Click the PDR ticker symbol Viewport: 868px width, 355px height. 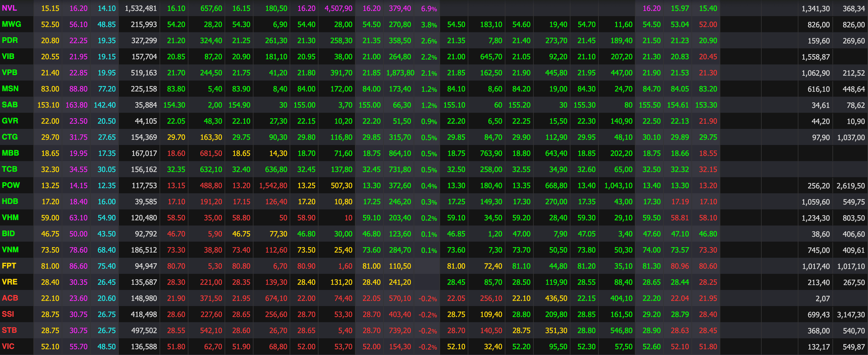[10, 40]
